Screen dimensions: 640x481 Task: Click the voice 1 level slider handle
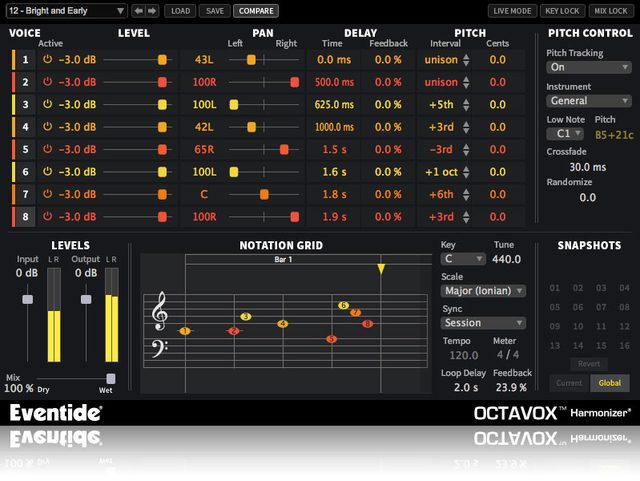point(162,60)
